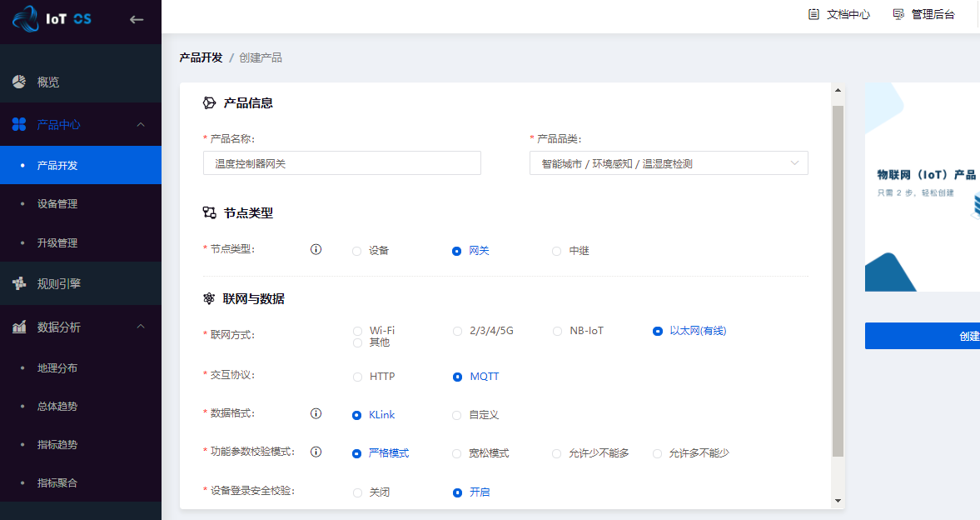Viewport: 980px width, 520px height.
Task: Click the info icon beside 数据格式
Action: pos(316,414)
